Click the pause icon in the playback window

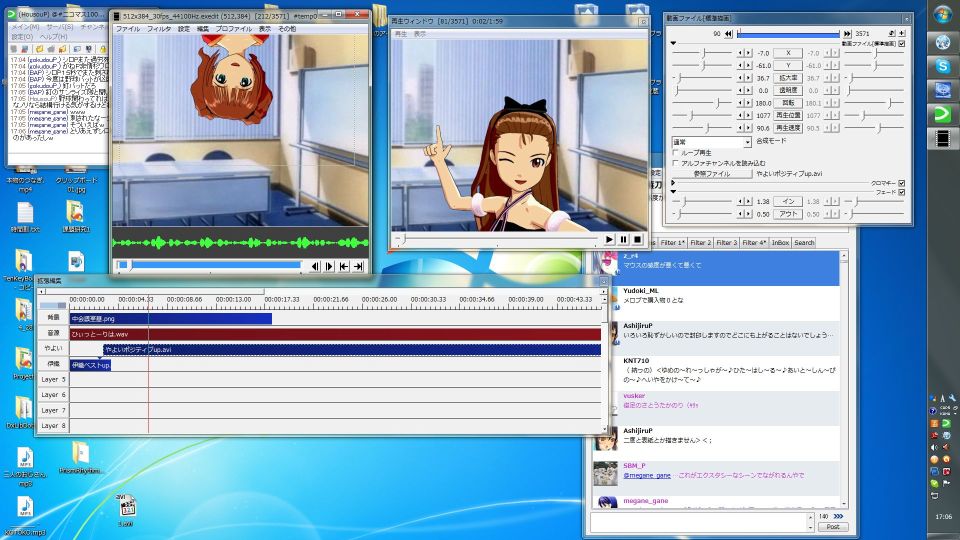623,239
